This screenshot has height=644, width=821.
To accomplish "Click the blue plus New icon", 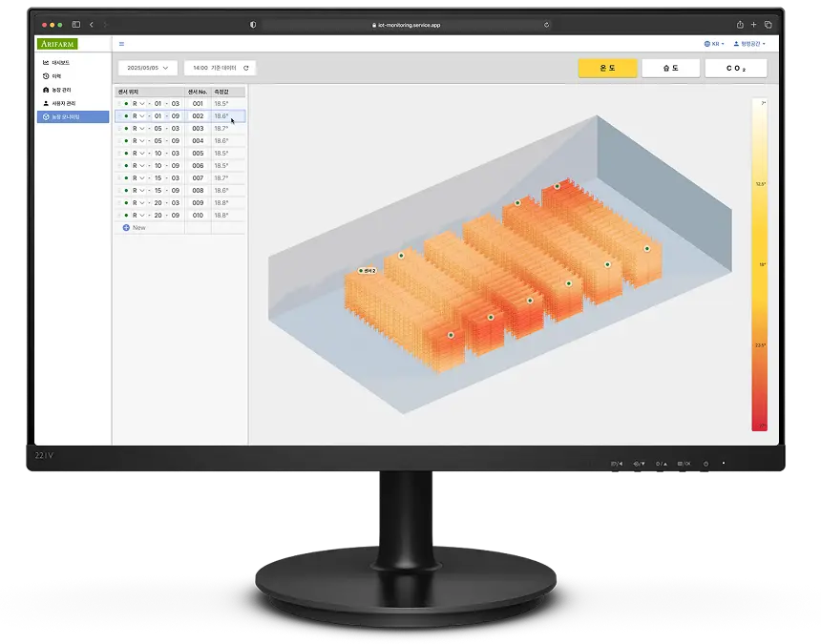I will [126, 228].
